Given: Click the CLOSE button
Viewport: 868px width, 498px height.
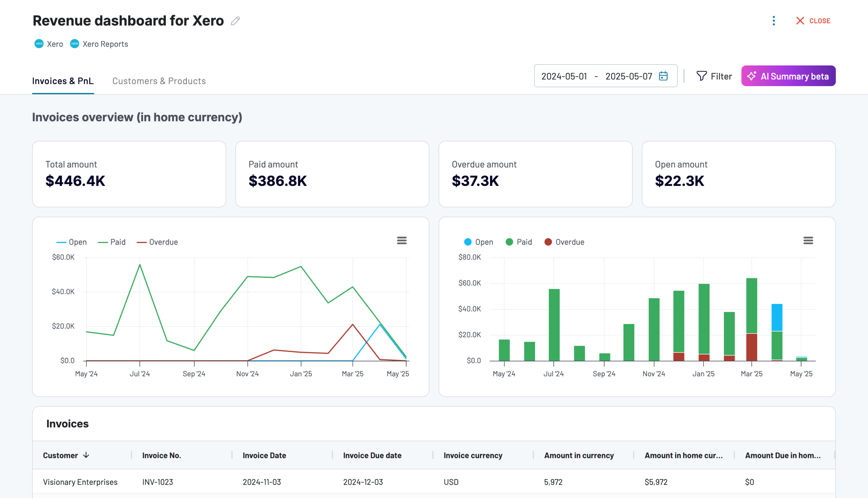Looking at the screenshot, I should point(814,21).
